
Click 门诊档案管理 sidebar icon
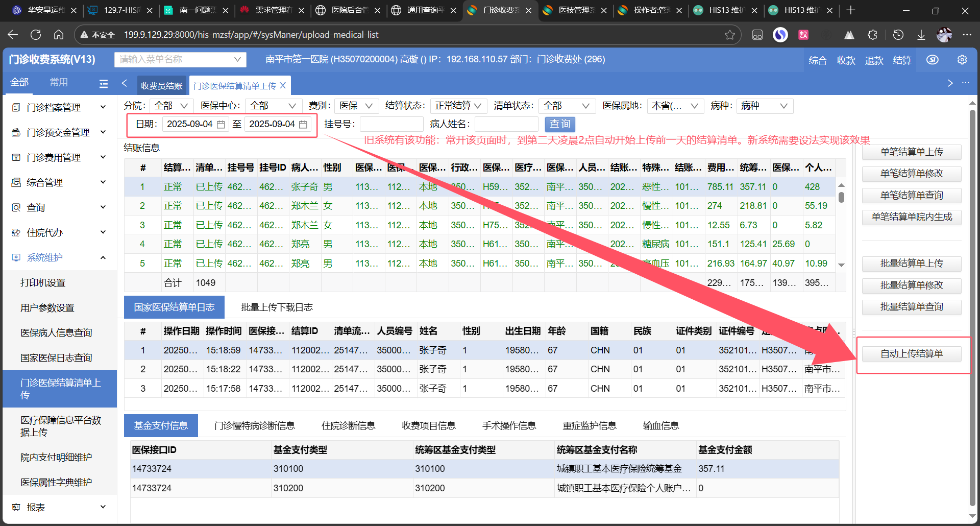point(16,107)
